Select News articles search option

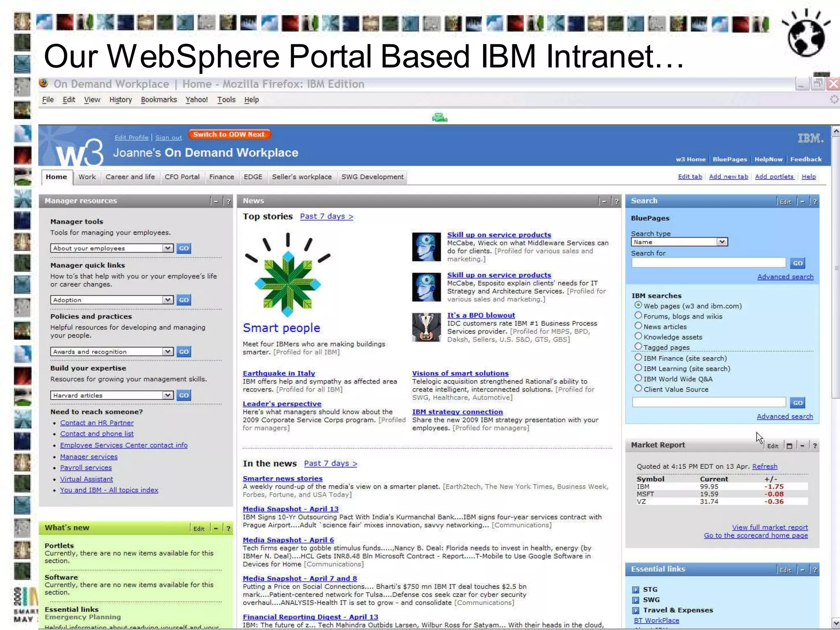[x=638, y=326]
